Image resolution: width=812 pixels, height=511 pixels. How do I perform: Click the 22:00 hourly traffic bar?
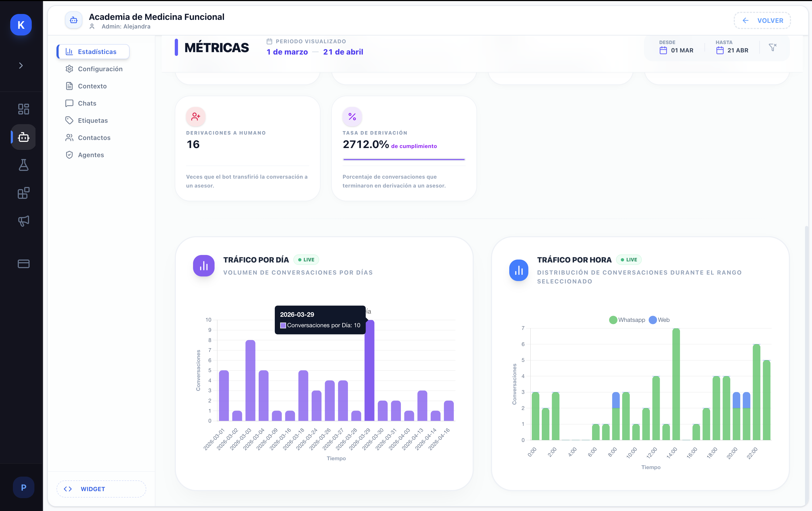(756, 393)
